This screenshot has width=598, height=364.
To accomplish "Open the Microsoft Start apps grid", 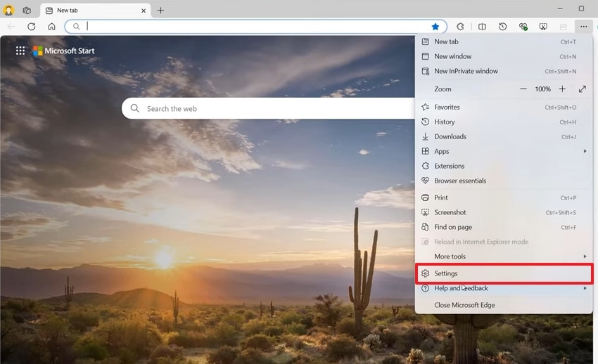I will coord(20,51).
